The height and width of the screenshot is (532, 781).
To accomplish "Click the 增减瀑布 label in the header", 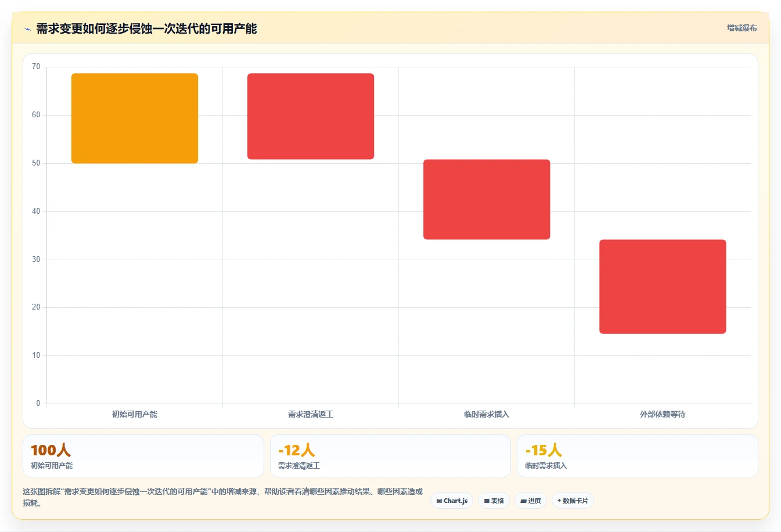I will tap(742, 28).
